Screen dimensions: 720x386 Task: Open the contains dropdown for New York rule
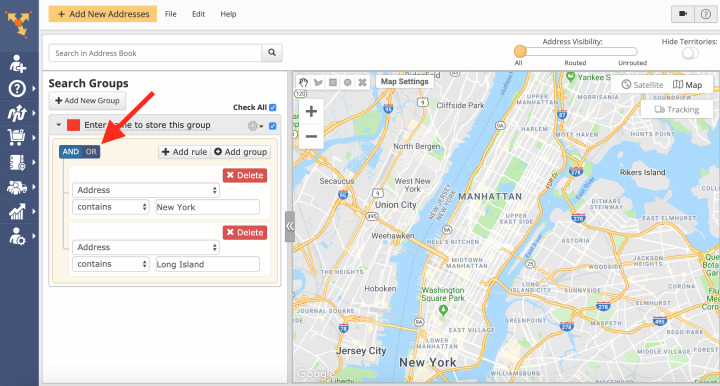[111, 207]
